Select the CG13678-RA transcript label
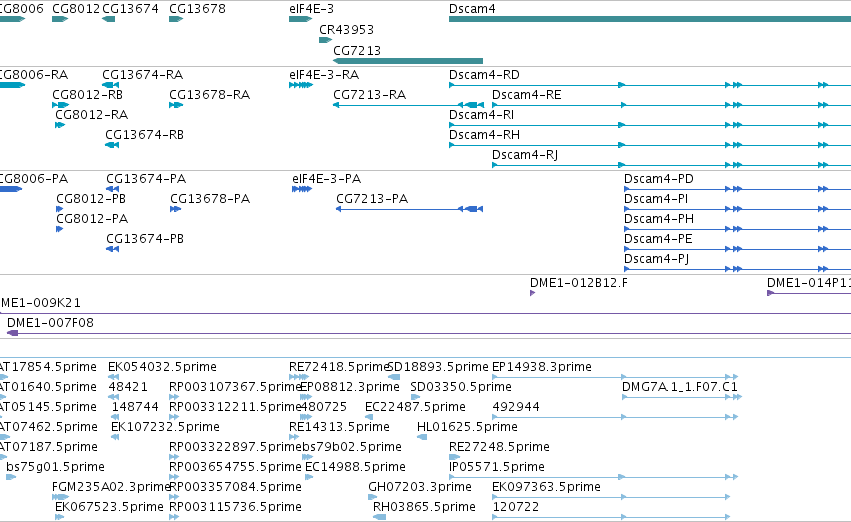Viewport: 851px width, 522px height. click(x=209, y=94)
